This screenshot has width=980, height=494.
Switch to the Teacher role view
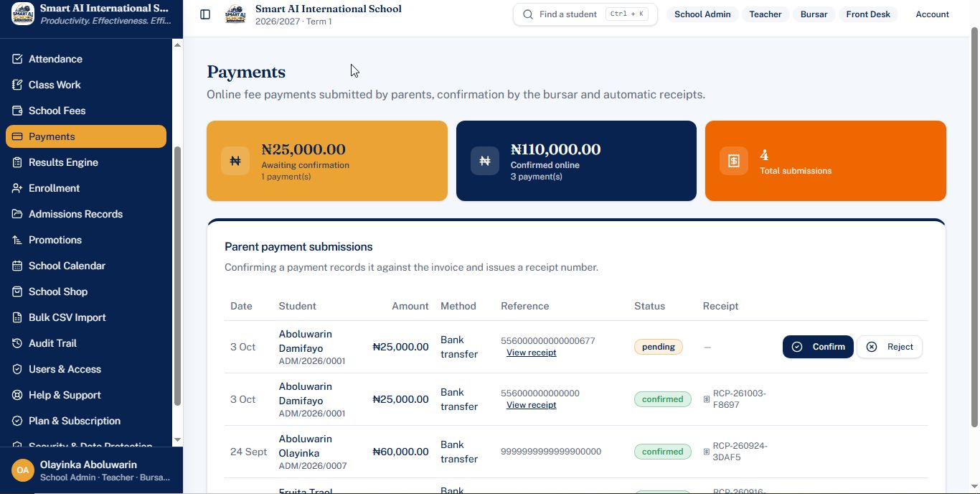765,14
